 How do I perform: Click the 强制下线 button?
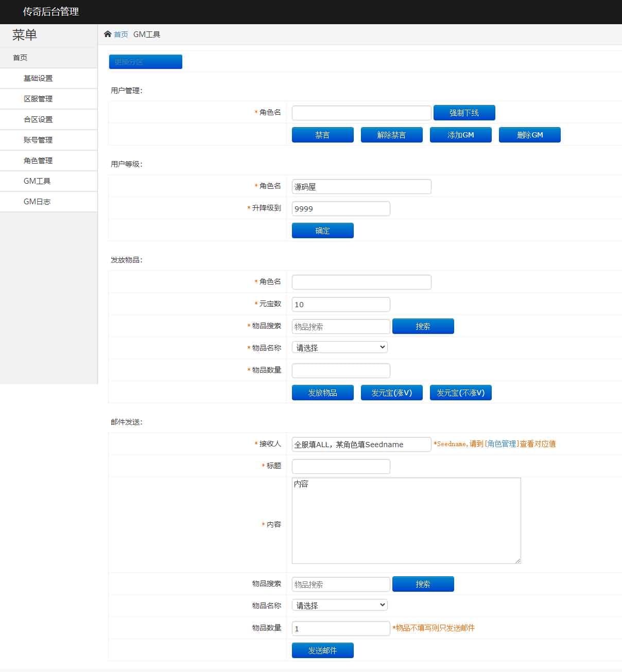pyautogui.click(x=464, y=113)
